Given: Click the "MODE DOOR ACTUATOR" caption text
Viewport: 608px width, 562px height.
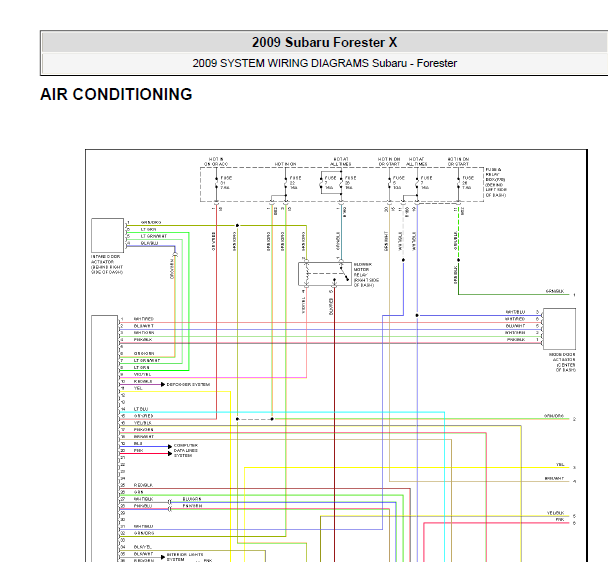Looking at the screenshot, I should coord(562,362).
